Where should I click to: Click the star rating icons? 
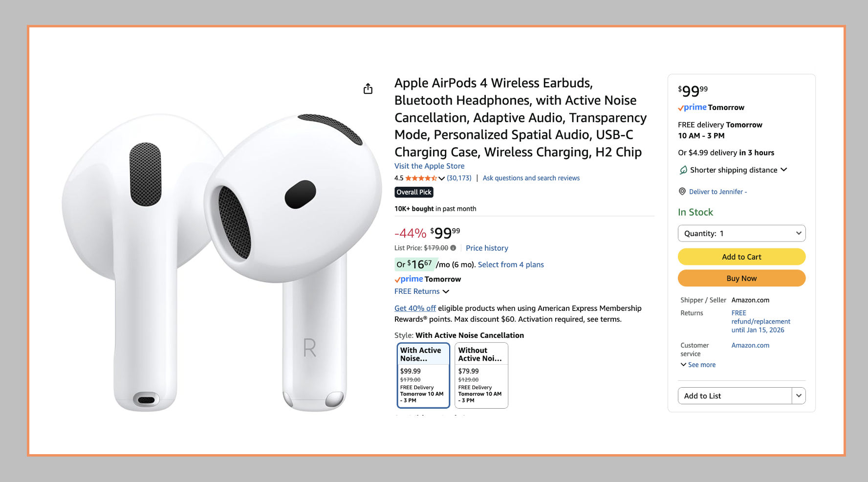(x=421, y=178)
